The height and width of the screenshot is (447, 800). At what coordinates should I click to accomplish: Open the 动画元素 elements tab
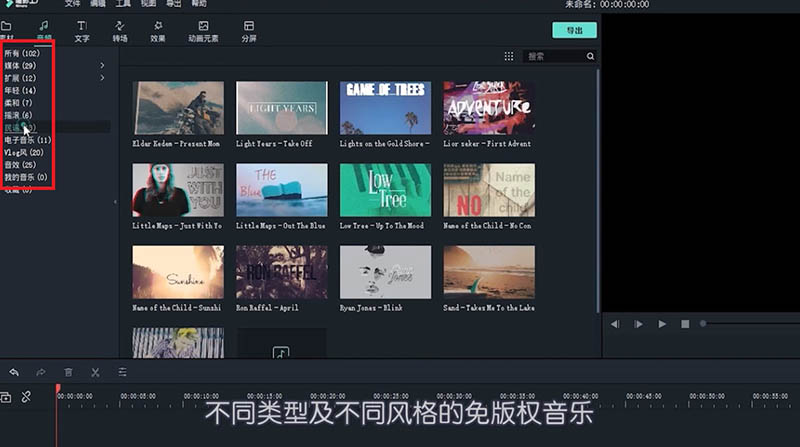(x=203, y=31)
